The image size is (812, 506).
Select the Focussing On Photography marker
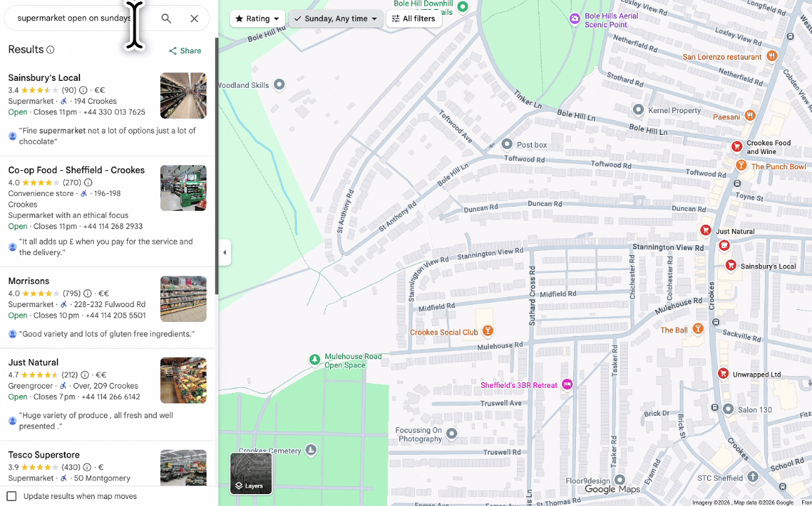pos(452,433)
